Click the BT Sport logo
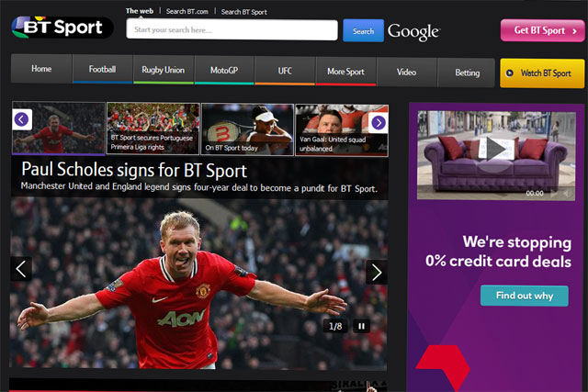 pos(62,28)
